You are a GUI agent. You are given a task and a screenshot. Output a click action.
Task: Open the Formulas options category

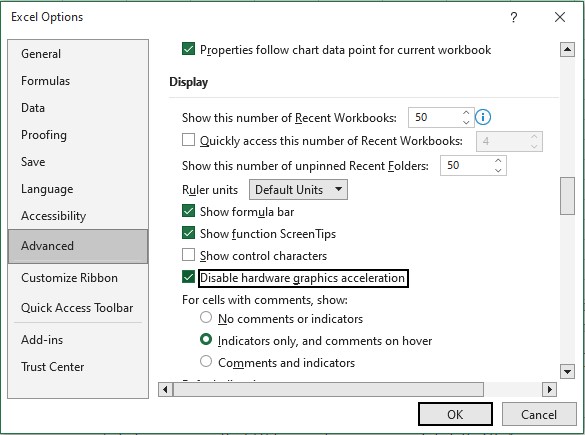tap(78, 81)
